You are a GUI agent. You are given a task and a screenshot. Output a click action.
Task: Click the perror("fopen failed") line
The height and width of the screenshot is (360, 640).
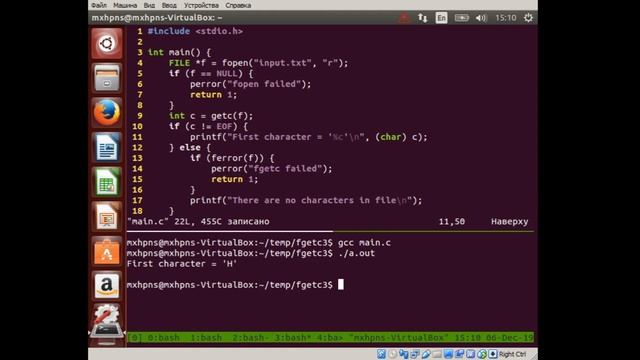click(x=250, y=84)
